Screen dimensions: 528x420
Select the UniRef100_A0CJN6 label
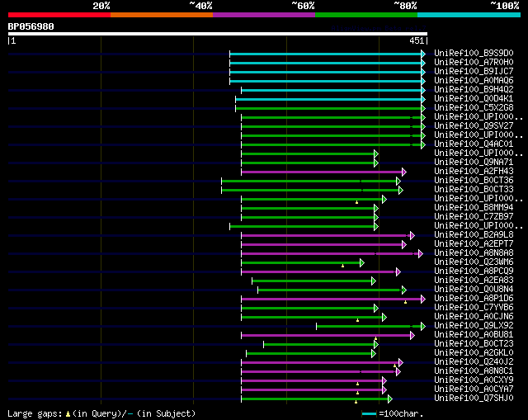[x=474, y=316]
